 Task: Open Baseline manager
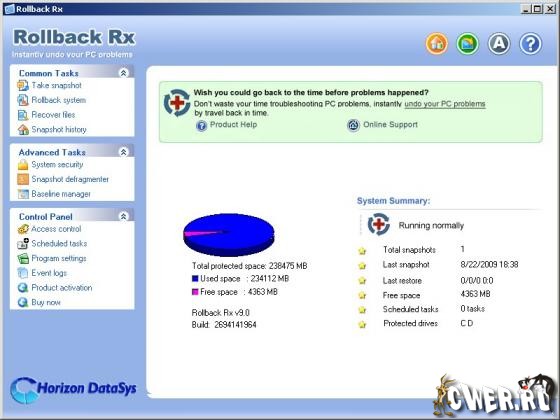click(x=61, y=194)
